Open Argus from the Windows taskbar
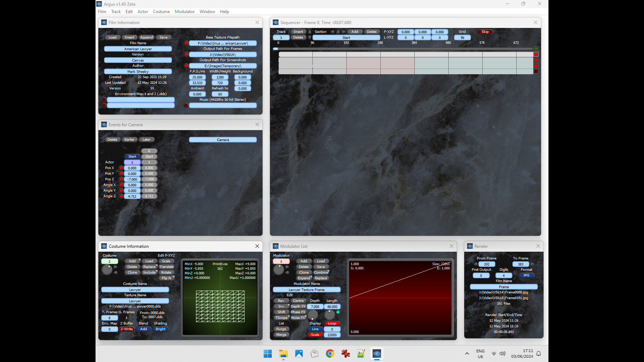The image size is (644, 362). [377, 354]
